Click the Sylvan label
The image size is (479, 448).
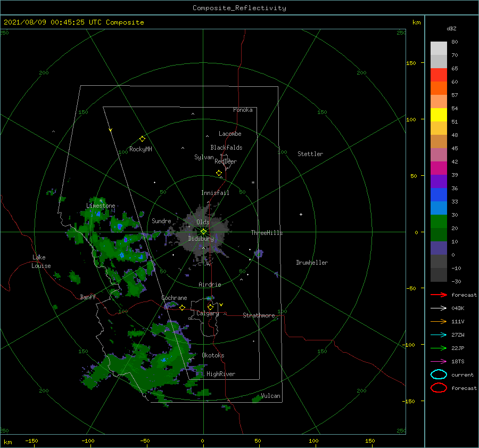click(x=204, y=158)
